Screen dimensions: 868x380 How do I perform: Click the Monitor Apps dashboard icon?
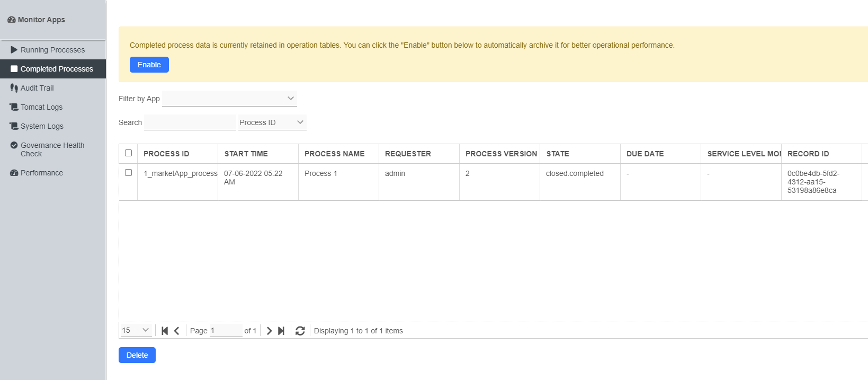click(11, 20)
